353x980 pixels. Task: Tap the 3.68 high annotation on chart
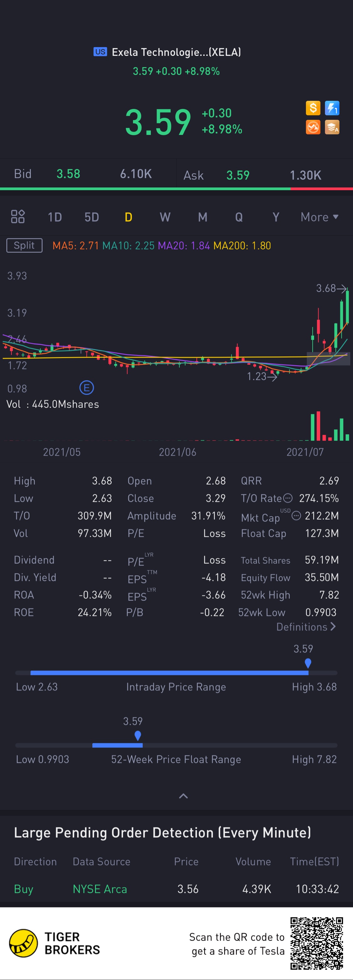331,288
